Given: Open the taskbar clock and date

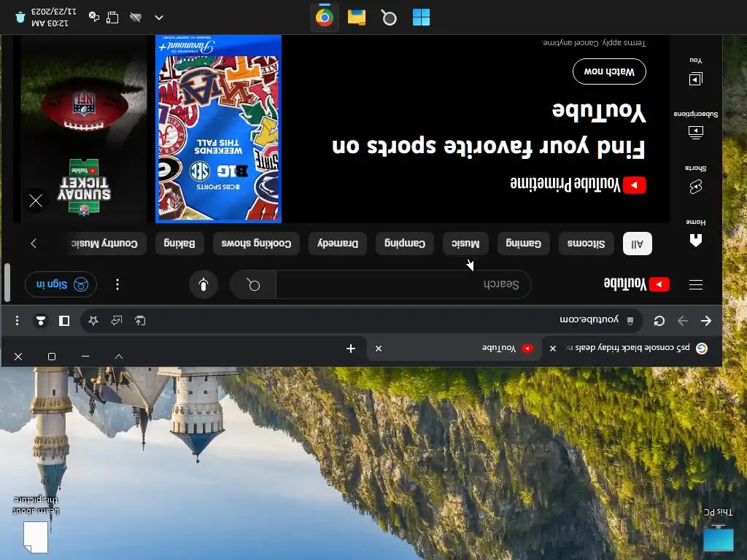Looking at the screenshot, I should click(x=53, y=17).
